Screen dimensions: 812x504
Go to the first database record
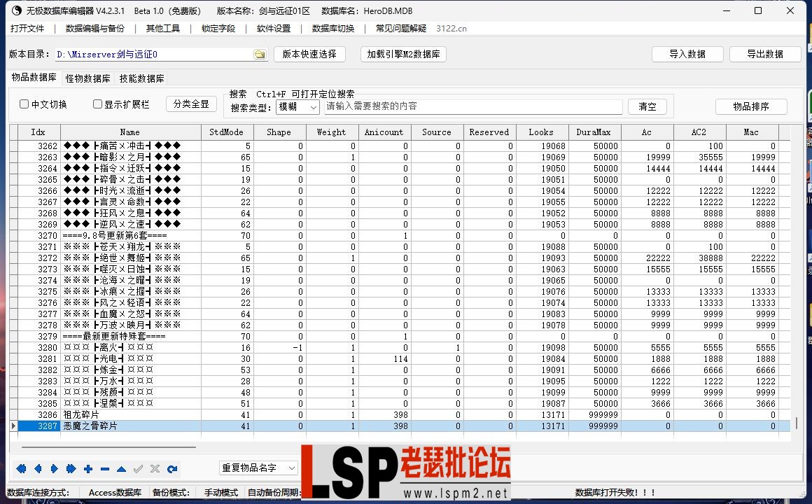[x=21, y=469]
